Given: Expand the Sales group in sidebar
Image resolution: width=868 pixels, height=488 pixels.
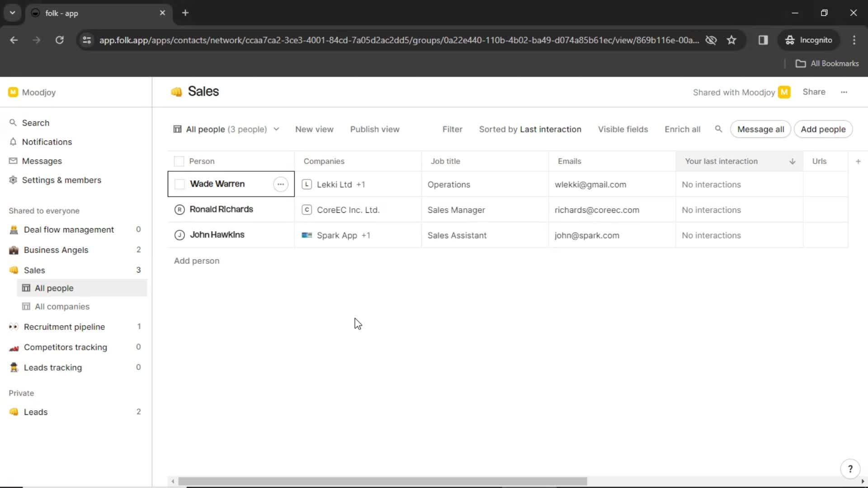Looking at the screenshot, I should point(34,270).
